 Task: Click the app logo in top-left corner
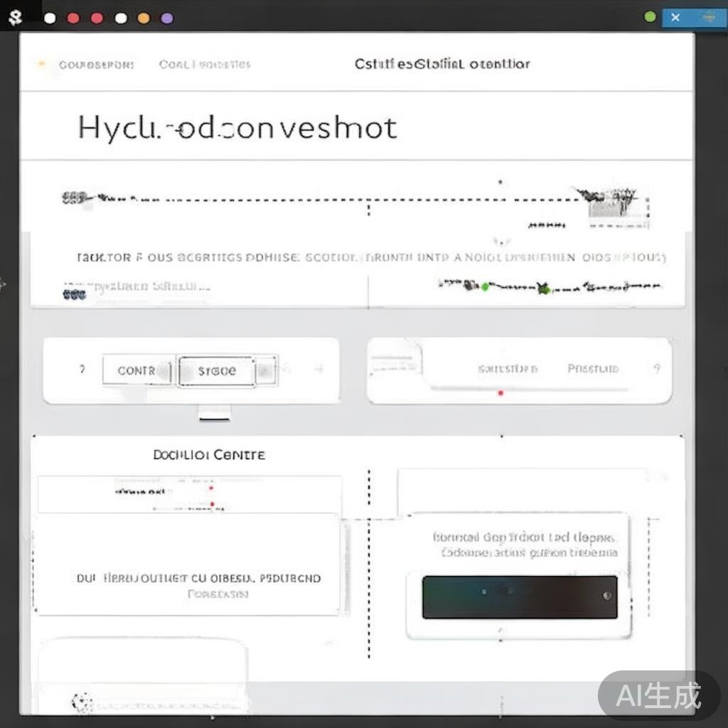click(15, 18)
